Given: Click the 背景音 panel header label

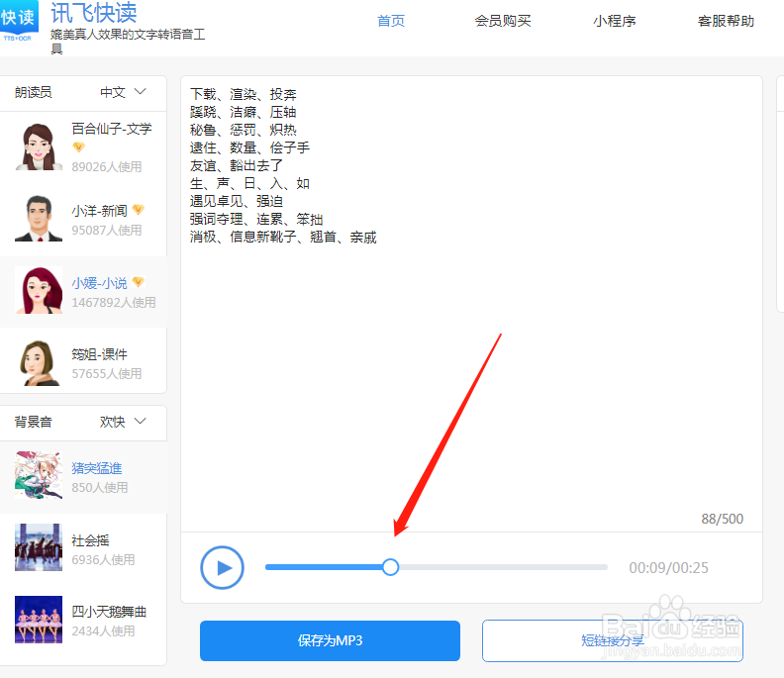Looking at the screenshot, I should (x=33, y=422).
